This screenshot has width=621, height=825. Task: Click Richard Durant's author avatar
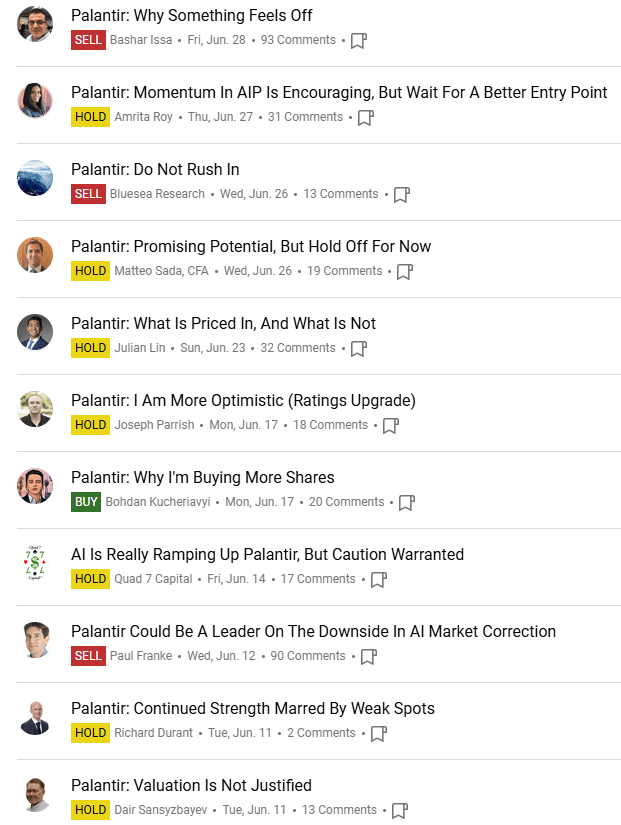(x=35, y=717)
